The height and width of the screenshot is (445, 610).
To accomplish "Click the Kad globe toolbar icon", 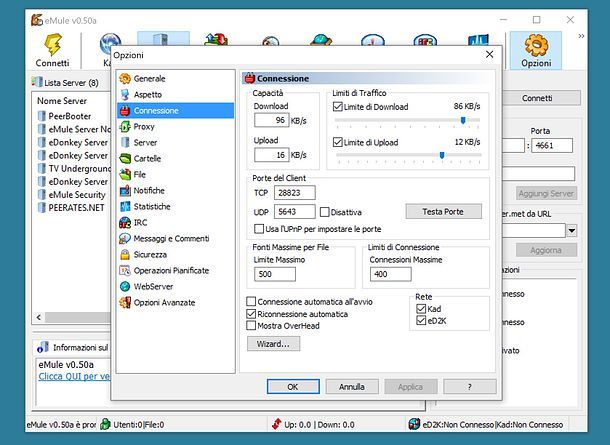I will [x=110, y=43].
